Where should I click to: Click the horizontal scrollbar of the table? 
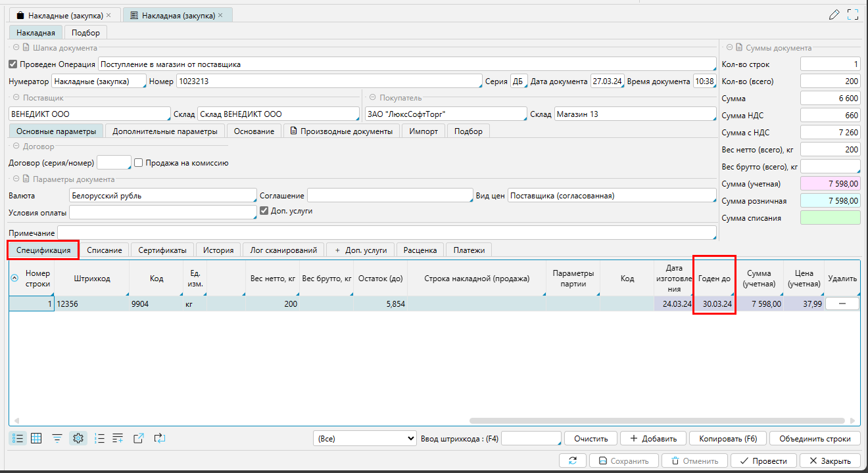(x=658, y=421)
